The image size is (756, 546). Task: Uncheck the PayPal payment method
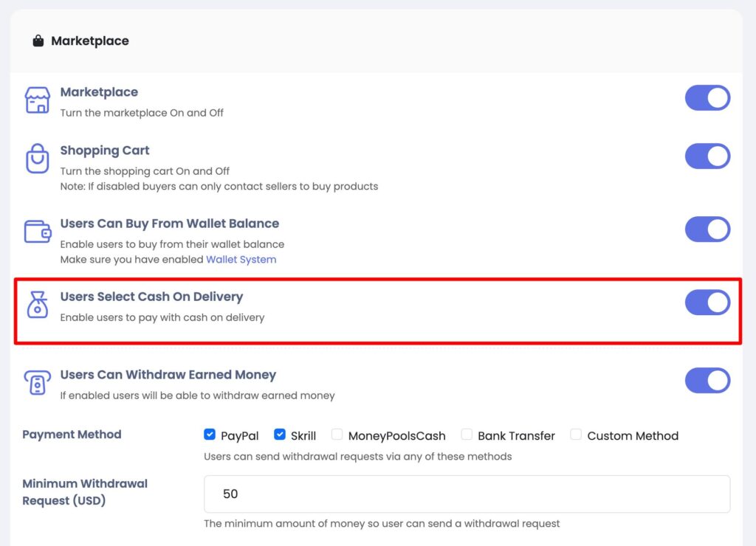coord(210,434)
